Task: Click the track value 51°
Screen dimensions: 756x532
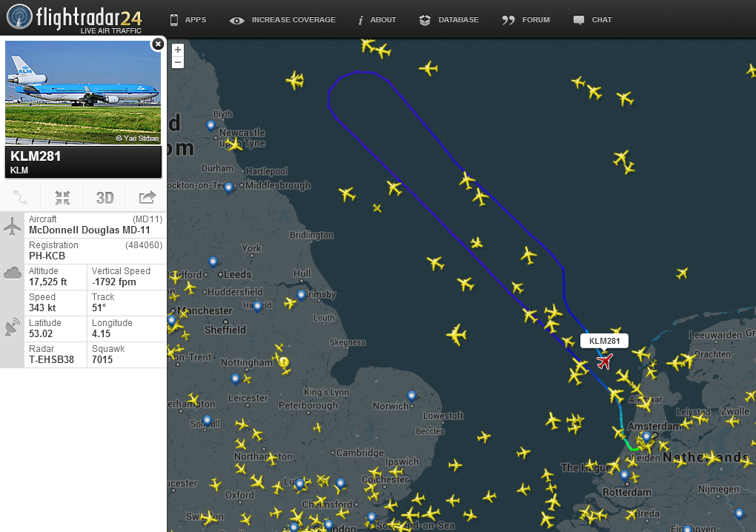Action: [99, 308]
